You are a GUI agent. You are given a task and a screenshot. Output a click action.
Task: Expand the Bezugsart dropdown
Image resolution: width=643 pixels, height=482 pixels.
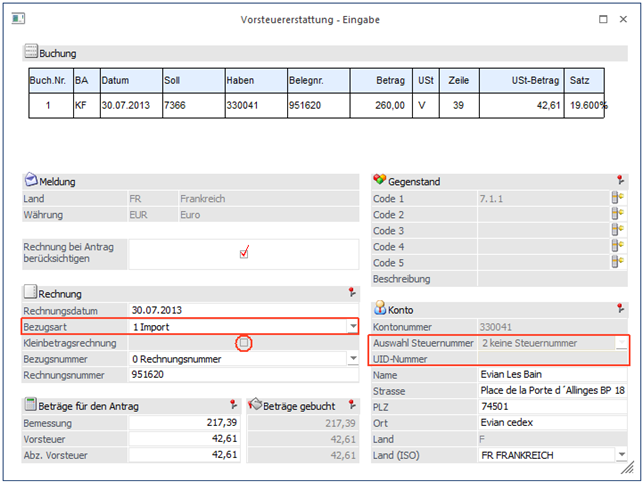click(x=352, y=326)
